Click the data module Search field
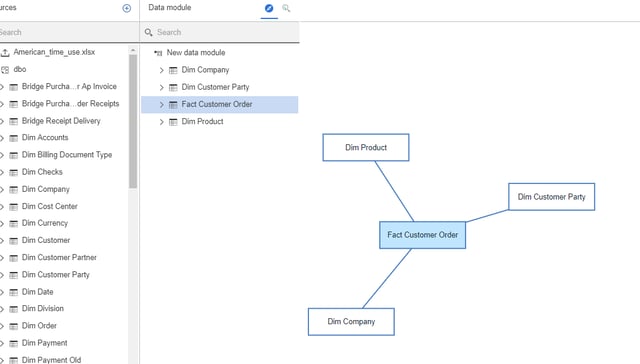The height and width of the screenshot is (364, 640). tap(220, 32)
